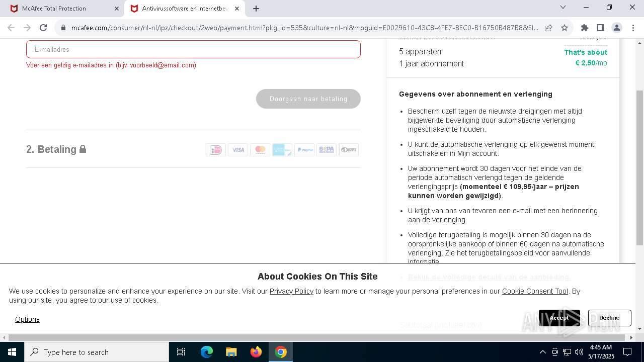This screenshot has height=362, width=644.
Task: Click the Betaling lock icon
Action: coord(83,149)
